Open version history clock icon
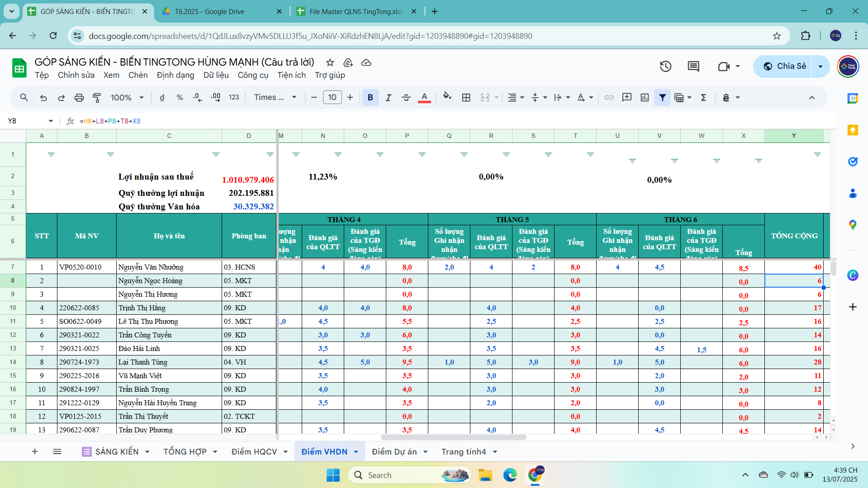868x488 pixels. 665,66
